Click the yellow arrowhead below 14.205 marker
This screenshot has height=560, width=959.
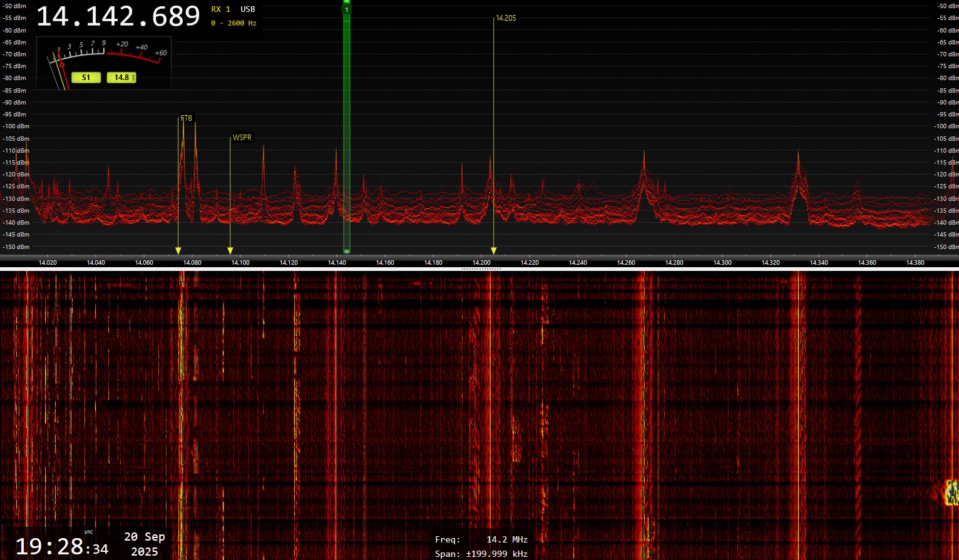coord(493,251)
